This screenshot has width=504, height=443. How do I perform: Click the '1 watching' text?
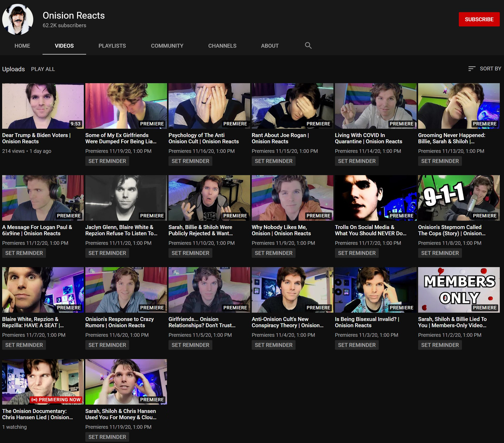15,427
